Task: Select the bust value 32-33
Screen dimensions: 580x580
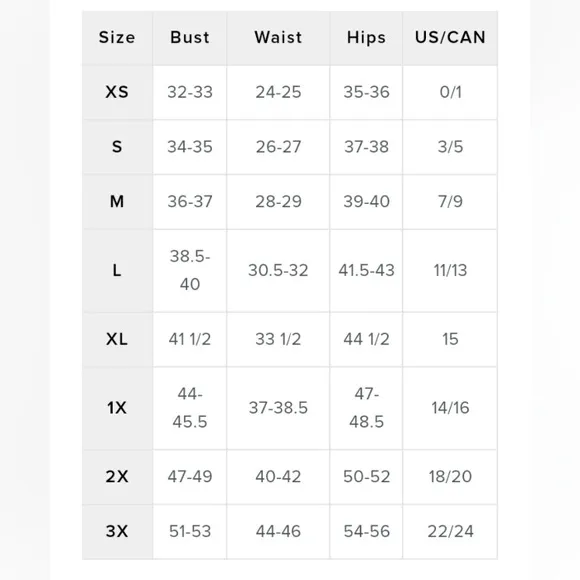Action: click(x=190, y=92)
